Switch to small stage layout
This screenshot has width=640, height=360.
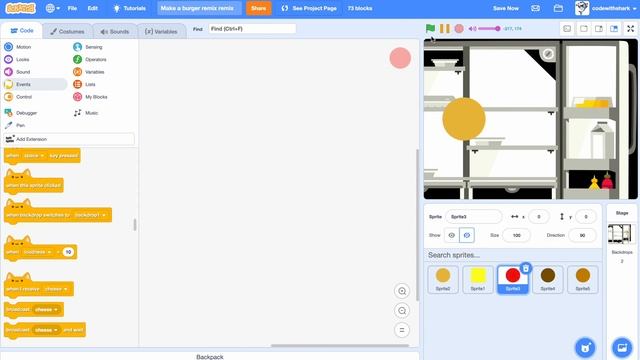click(x=584, y=29)
